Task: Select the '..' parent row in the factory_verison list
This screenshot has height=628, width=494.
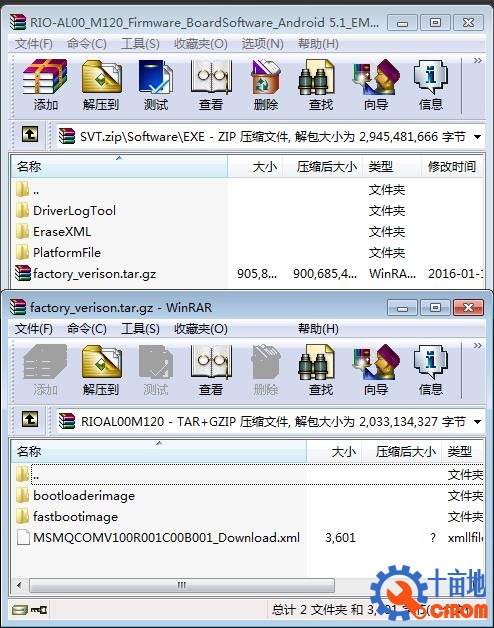Action: click(248, 475)
